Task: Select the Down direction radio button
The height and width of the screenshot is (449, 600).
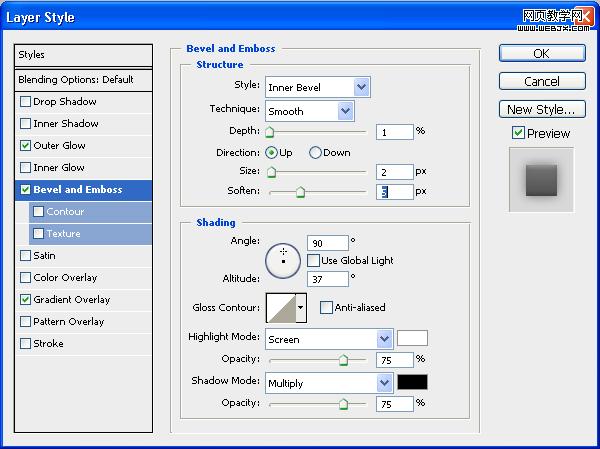Action: 315,153
